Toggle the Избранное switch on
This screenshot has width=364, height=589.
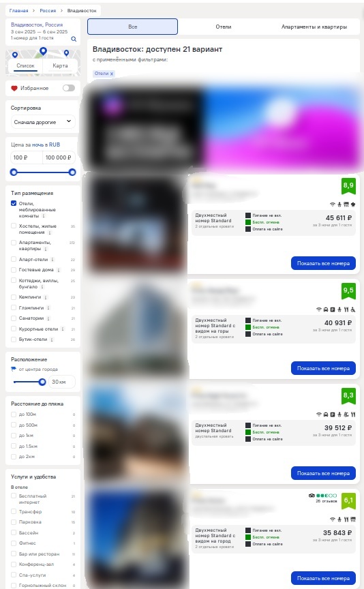pyautogui.click(x=69, y=88)
